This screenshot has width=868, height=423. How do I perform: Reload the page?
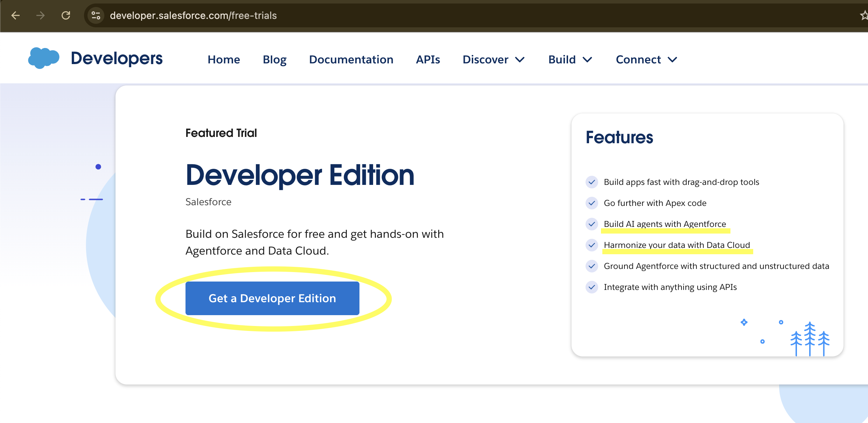tap(65, 15)
